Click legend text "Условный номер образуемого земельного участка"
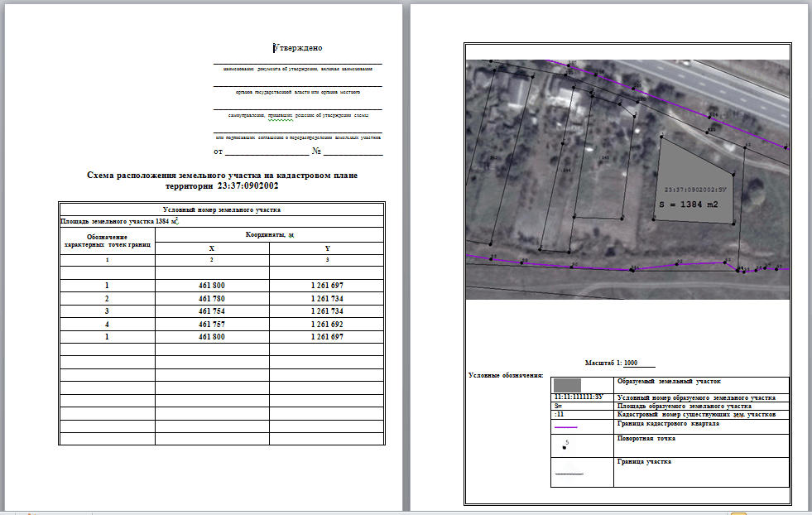 (696, 398)
